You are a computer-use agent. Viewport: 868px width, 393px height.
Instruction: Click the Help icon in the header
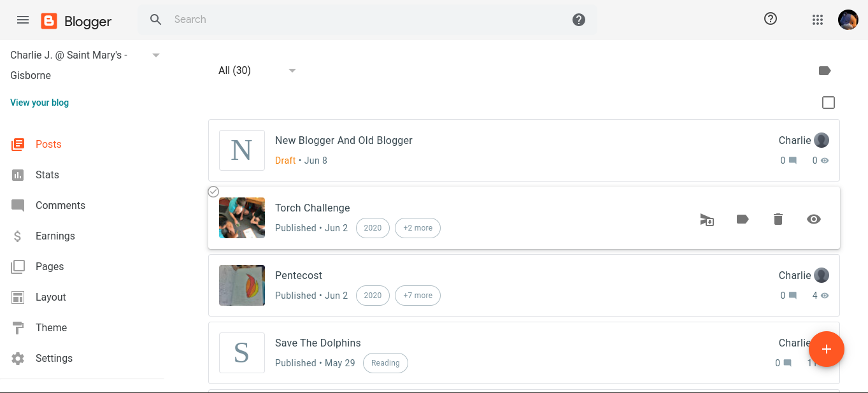tap(771, 19)
